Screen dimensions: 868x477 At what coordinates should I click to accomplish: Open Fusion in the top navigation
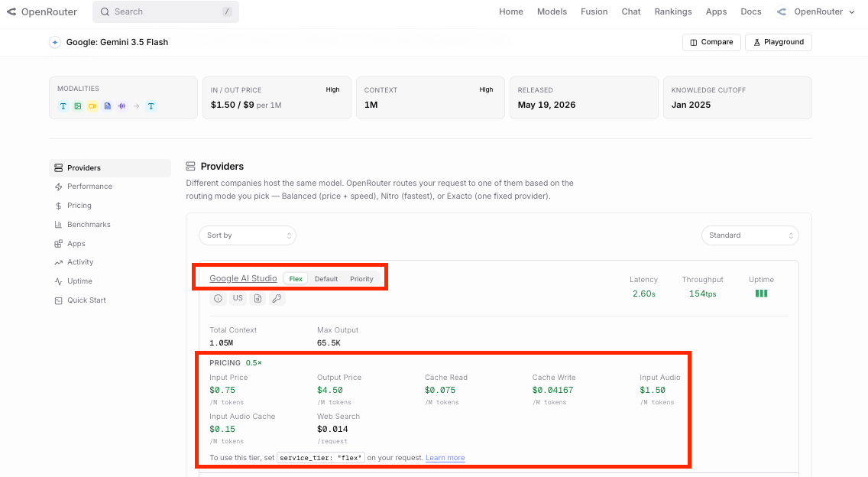[x=594, y=11]
